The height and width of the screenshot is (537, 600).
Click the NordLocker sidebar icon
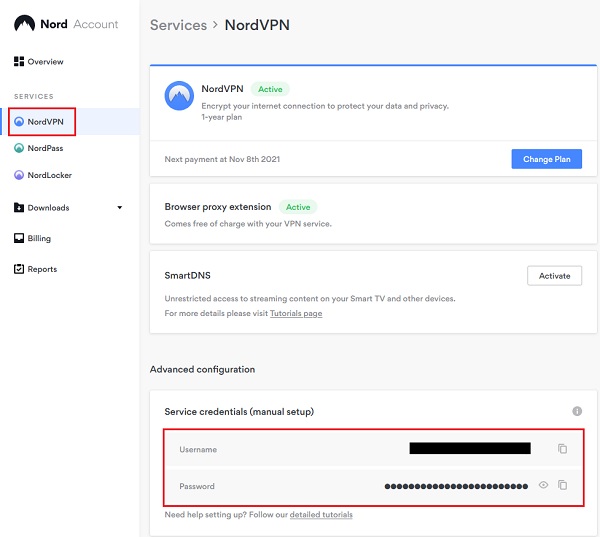pyautogui.click(x=19, y=175)
